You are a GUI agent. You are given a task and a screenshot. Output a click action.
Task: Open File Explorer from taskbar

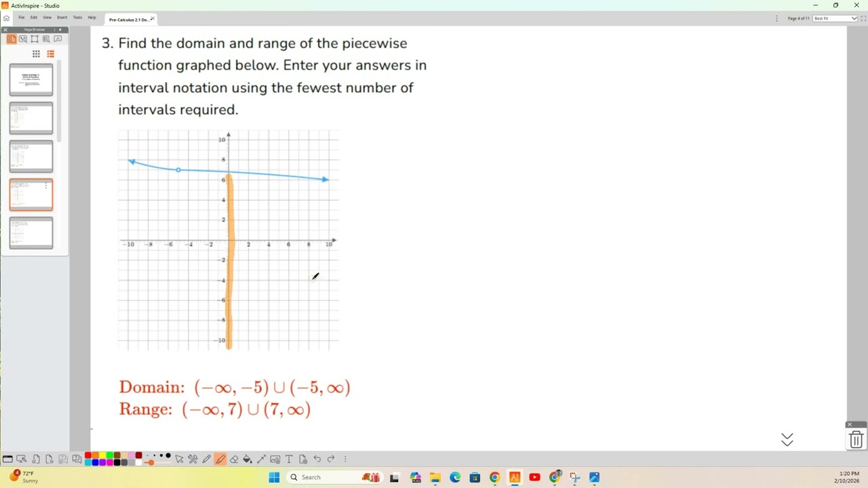[435, 477]
